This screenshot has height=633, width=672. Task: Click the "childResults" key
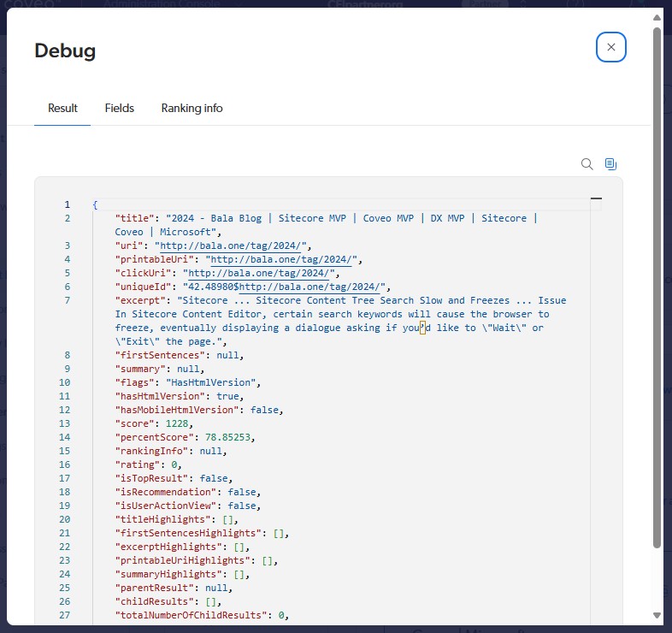(x=154, y=601)
